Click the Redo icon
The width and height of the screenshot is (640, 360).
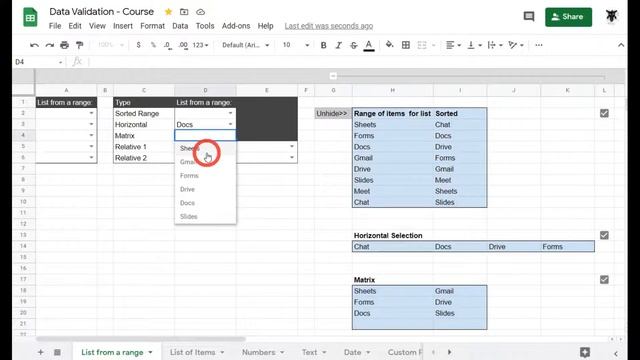49,45
